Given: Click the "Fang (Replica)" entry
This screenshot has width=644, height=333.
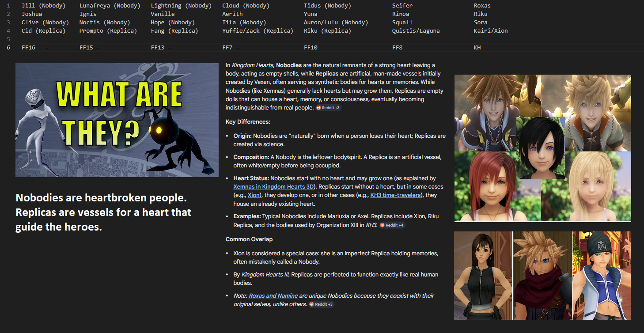Looking at the screenshot, I should tap(174, 31).
